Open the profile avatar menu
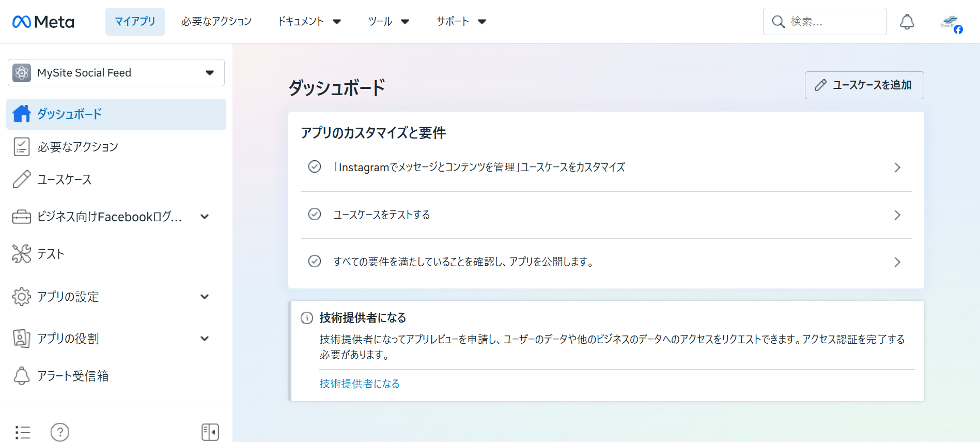The image size is (980, 442). coord(951,23)
